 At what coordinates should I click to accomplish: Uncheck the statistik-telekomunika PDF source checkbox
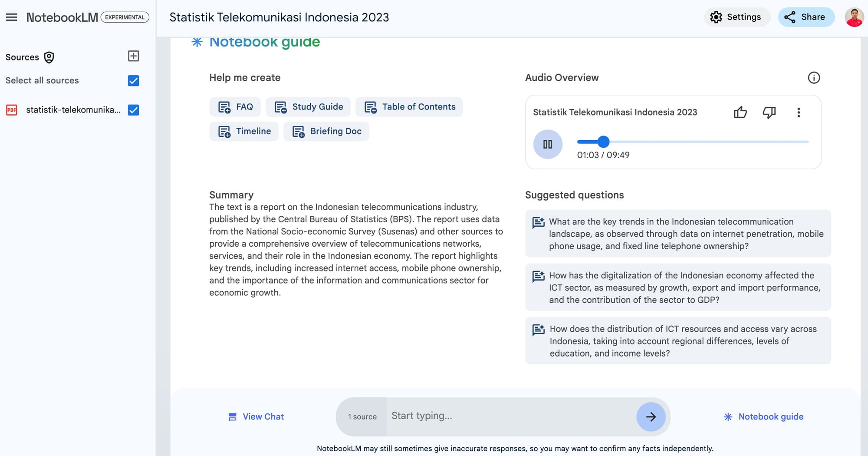[x=134, y=110]
